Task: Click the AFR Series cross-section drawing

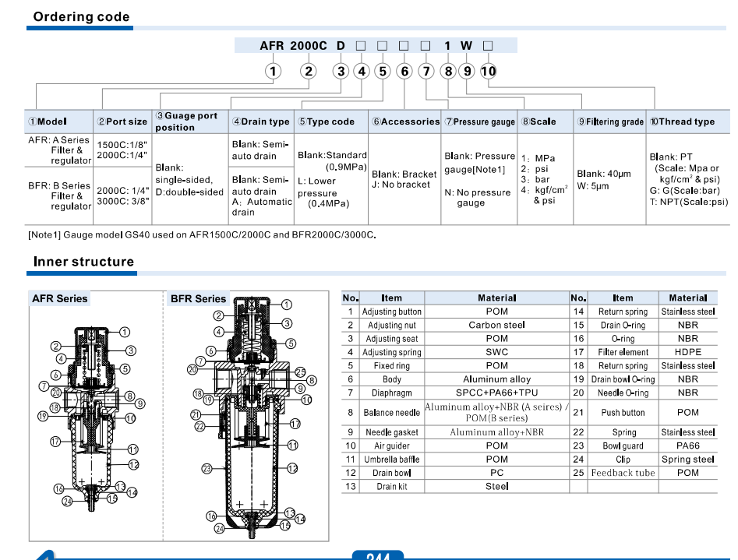Action: point(92,418)
